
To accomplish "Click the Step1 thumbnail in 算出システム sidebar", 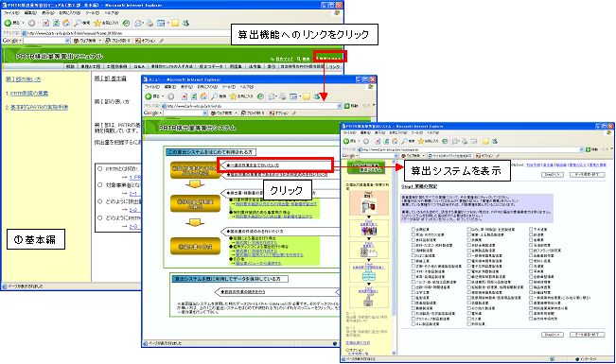I will pyautogui.click(x=369, y=203).
